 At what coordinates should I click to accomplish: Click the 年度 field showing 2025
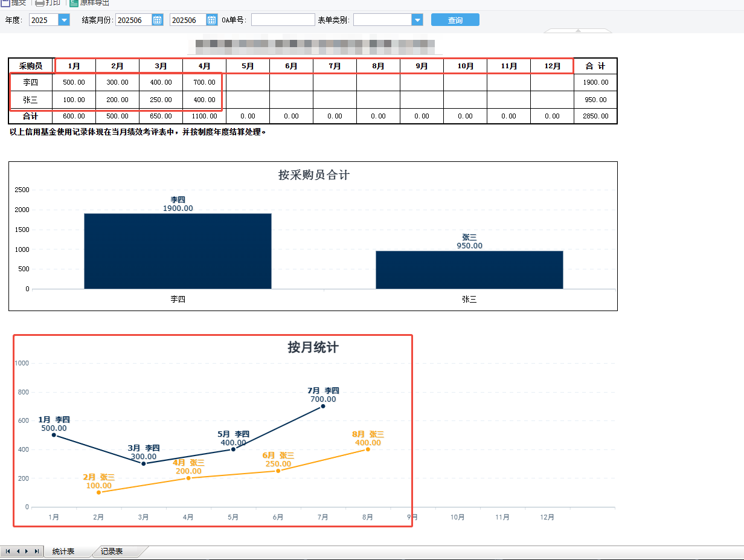click(x=43, y=20)
